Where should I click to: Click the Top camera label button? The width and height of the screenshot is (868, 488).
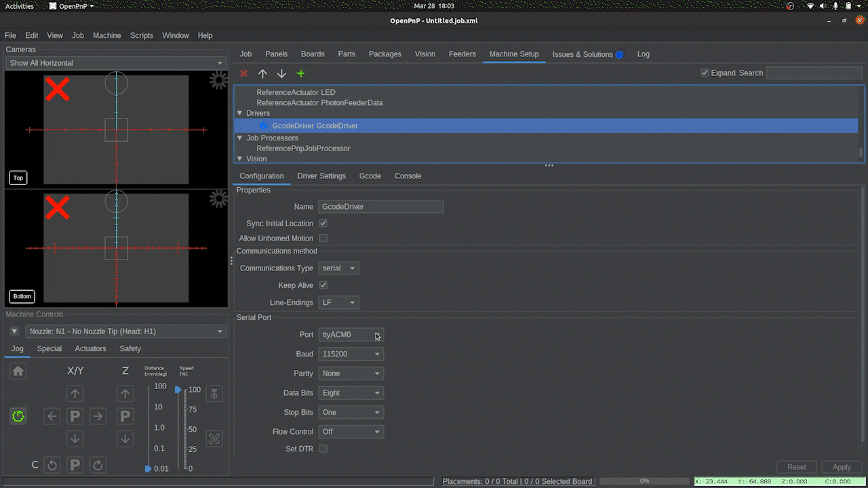point(18,178)
